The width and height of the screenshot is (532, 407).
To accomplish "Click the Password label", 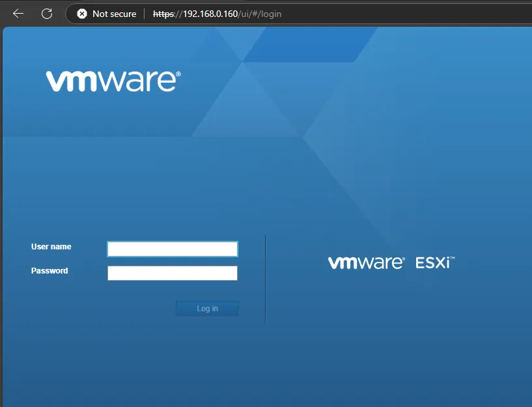I will pos(49,271).
